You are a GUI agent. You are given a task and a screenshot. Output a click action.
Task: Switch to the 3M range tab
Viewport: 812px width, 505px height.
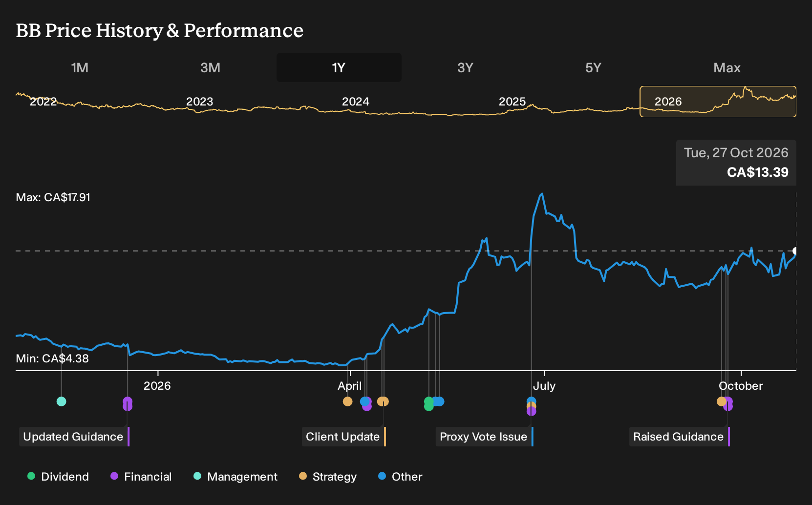[x=210, y=67]
